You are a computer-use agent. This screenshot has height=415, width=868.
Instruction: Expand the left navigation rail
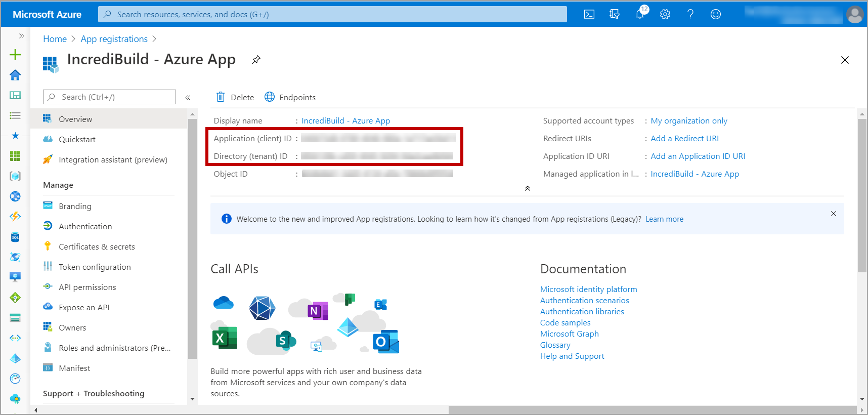21,36
